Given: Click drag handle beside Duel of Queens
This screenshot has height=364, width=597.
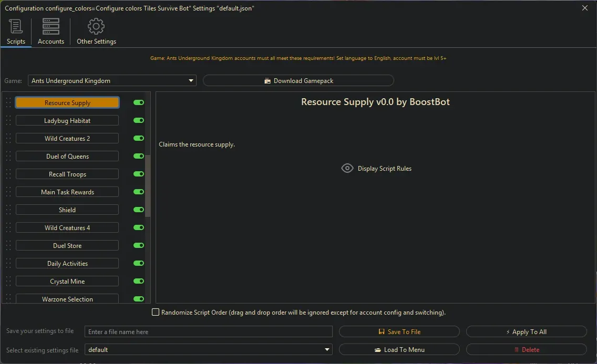Looking at the screenshot, I should 8,157.
